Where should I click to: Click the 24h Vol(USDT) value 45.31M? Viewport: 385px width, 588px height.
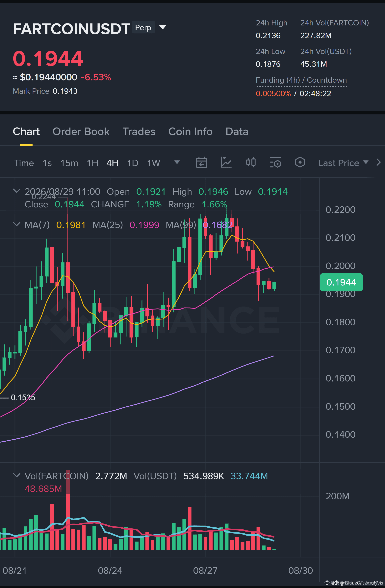coord(313,64)
